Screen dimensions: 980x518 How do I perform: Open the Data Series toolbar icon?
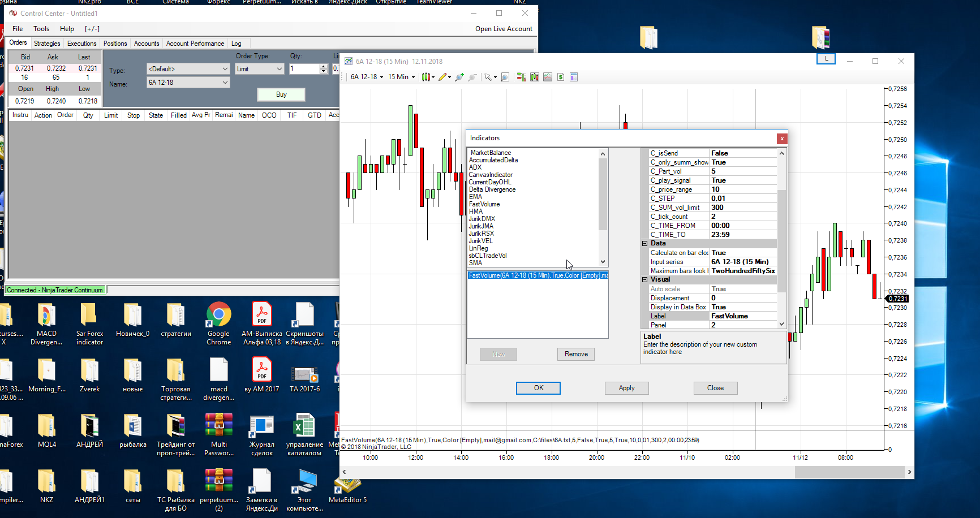(x=535, y=77)
